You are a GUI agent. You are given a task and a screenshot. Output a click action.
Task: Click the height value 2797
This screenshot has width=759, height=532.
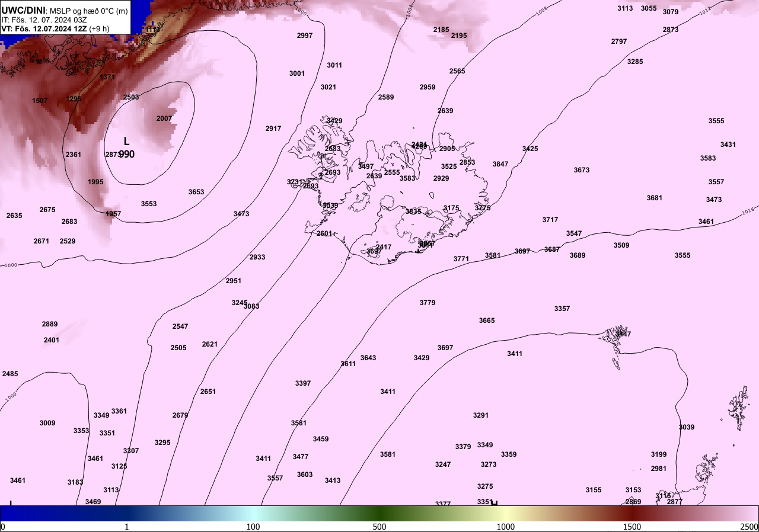coord(619,41)
